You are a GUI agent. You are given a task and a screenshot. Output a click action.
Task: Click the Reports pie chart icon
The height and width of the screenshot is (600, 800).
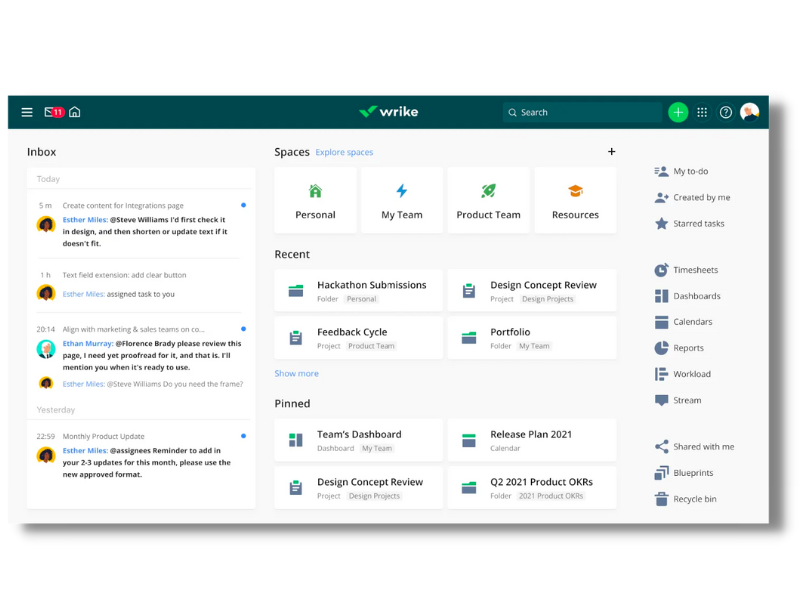pos(661,348)
